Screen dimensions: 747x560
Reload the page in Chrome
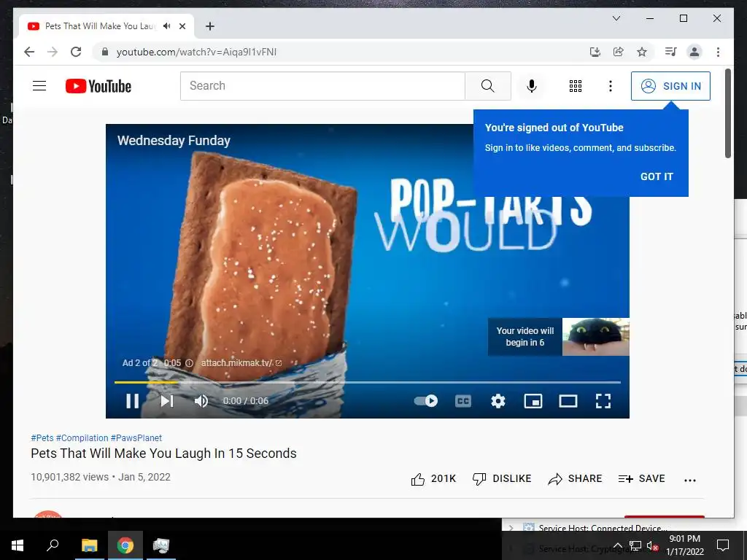76,52
